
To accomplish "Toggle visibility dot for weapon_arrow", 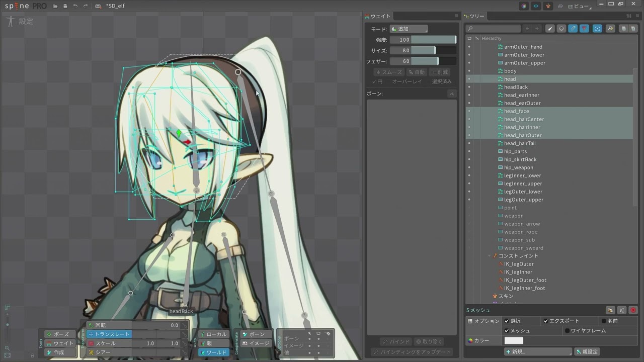I will (x=469, y=224).
